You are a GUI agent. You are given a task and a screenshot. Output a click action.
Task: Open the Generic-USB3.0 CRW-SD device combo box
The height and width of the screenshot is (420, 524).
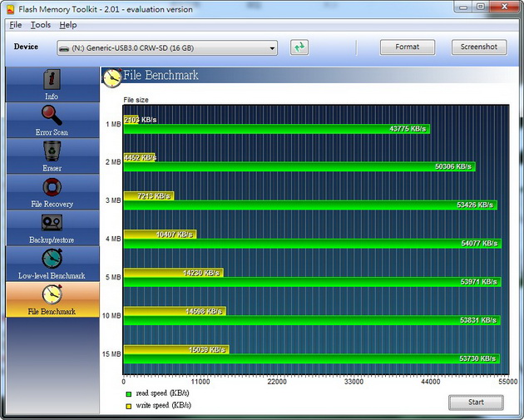click(166, 48)
